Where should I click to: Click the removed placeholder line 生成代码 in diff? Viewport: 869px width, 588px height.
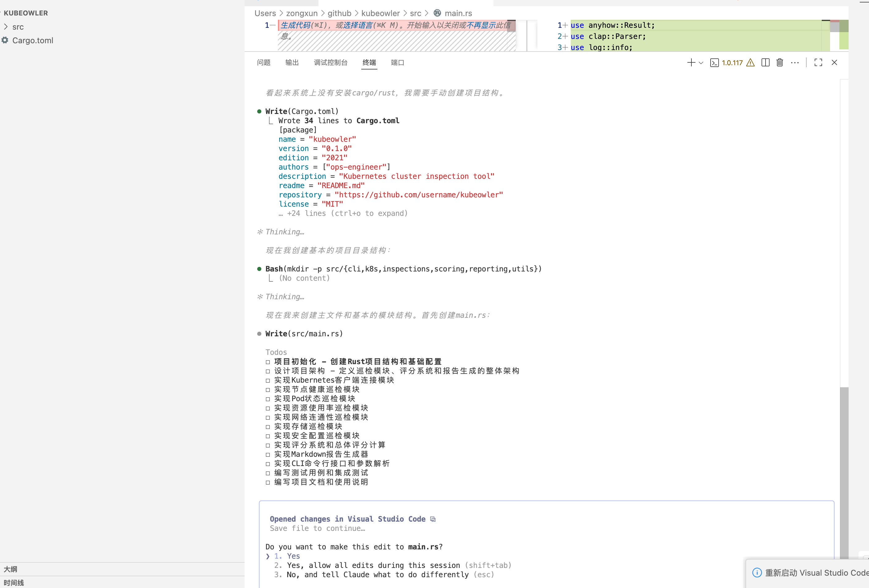coord(396,25)
